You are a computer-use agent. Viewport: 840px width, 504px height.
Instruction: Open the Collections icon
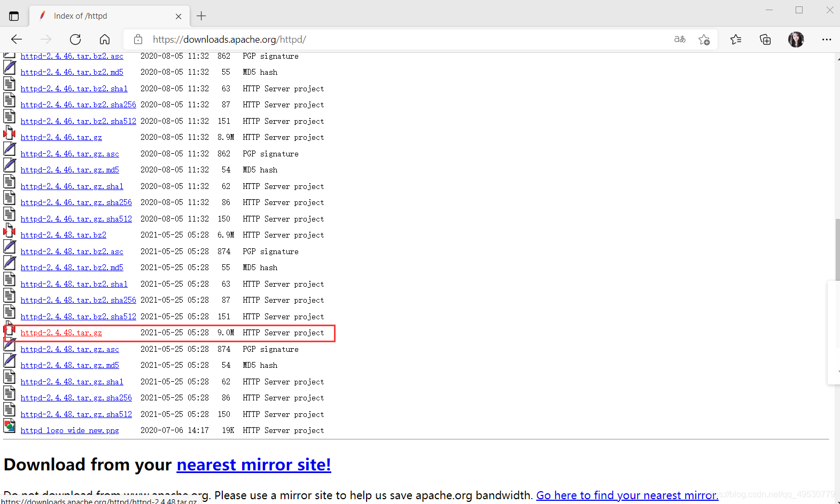click(765, 40)
